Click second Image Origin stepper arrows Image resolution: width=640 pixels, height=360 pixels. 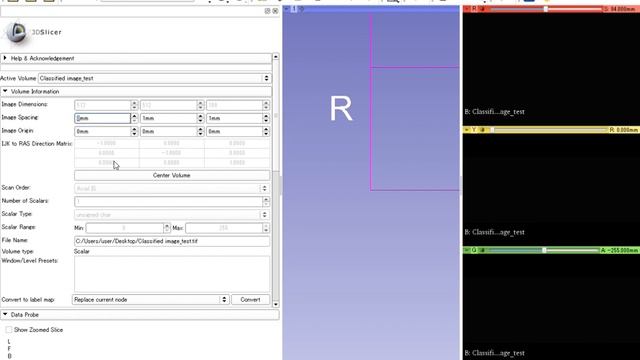coord(200,131)
